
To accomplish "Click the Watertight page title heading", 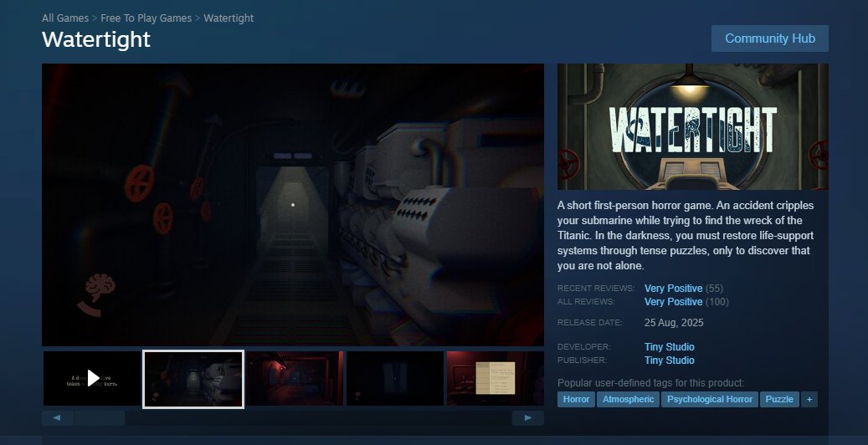I will (96, 39).
